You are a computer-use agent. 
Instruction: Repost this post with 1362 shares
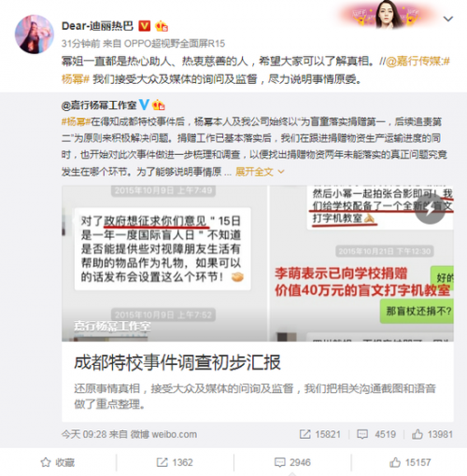pyautogui.click(x=175, y=462)
